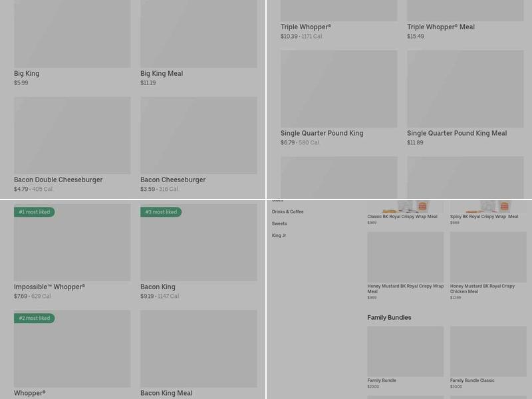Screen dimensions: 532x399
Task: Click the Big King Meal title
Action: click(162, 73)
